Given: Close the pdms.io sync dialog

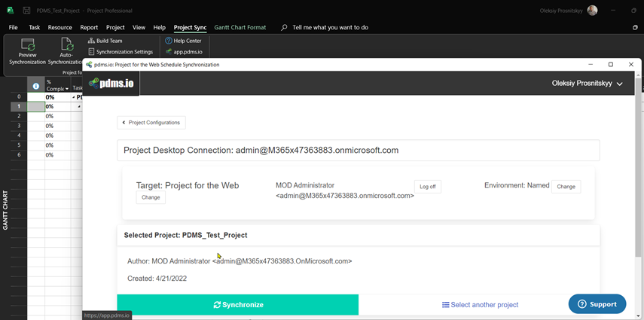Looking at the screenshot, I should click(x=631, y=65).
